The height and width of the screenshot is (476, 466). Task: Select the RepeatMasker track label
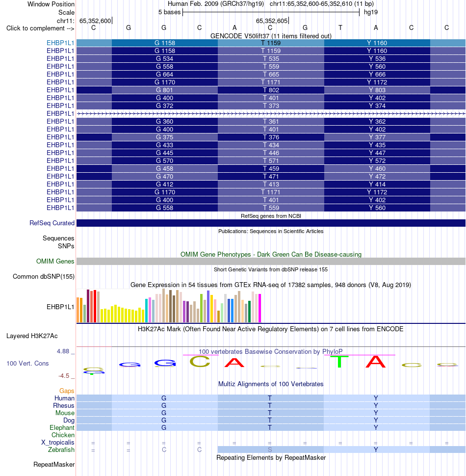(x=53, y=464)
